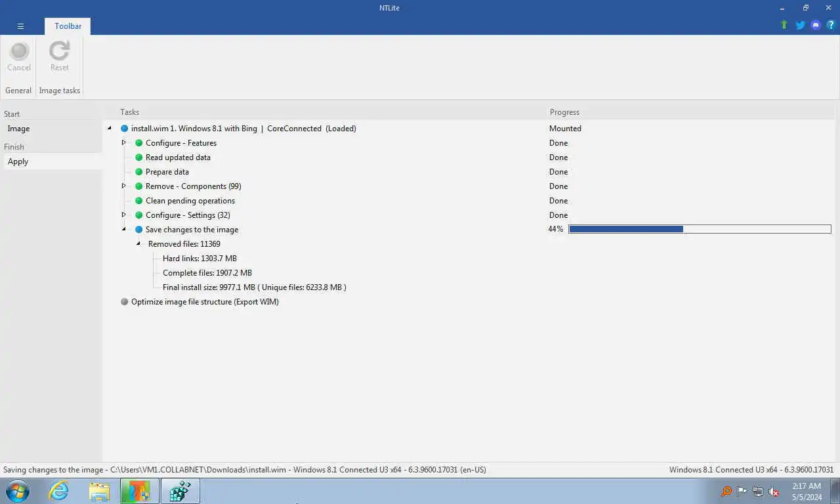Click blue status dot of install.wim row
The width and height of the screenshot is (840, 504).
[124, 129]
